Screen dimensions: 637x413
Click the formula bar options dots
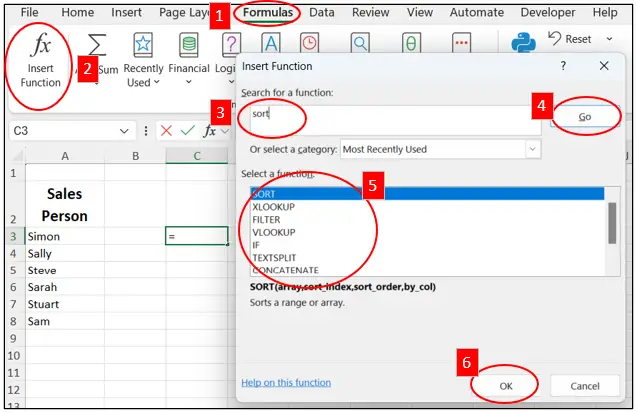pyautogui.click(x=146, y=131)
